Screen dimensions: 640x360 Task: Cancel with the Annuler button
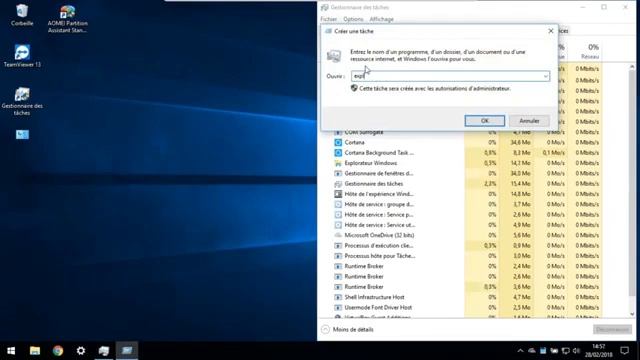pos(529,121)
